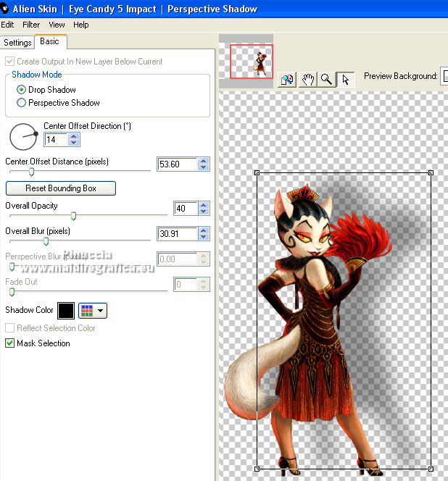Viewport: 448px width, 481px height.
Task: Click the Center Offset Distance slider handle
Action: [x=31, y=172]
